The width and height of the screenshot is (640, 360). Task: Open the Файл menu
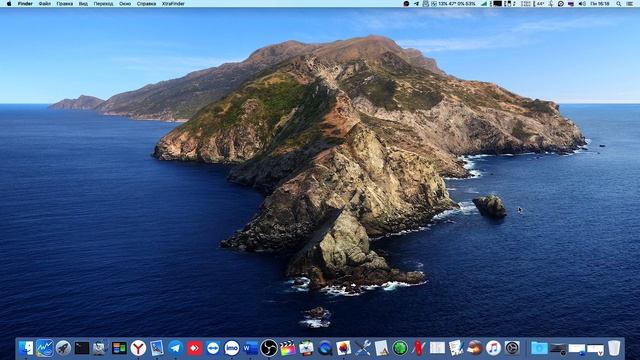click(x=45, y=4)
